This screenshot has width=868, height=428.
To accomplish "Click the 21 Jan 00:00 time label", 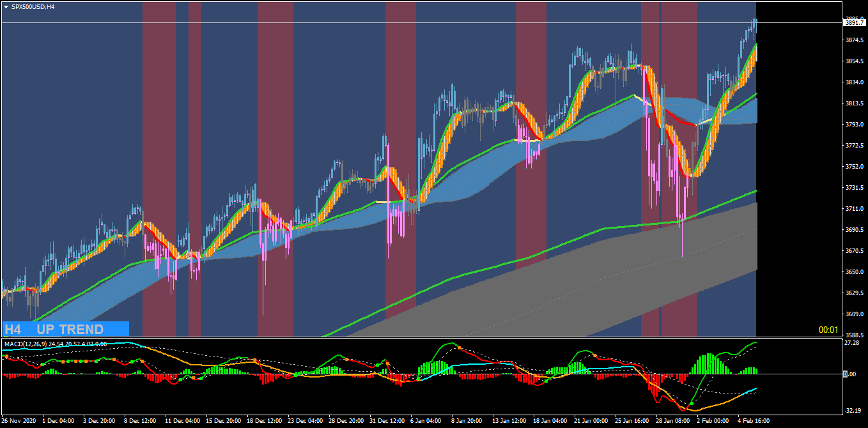I will (x=592, y=421).
